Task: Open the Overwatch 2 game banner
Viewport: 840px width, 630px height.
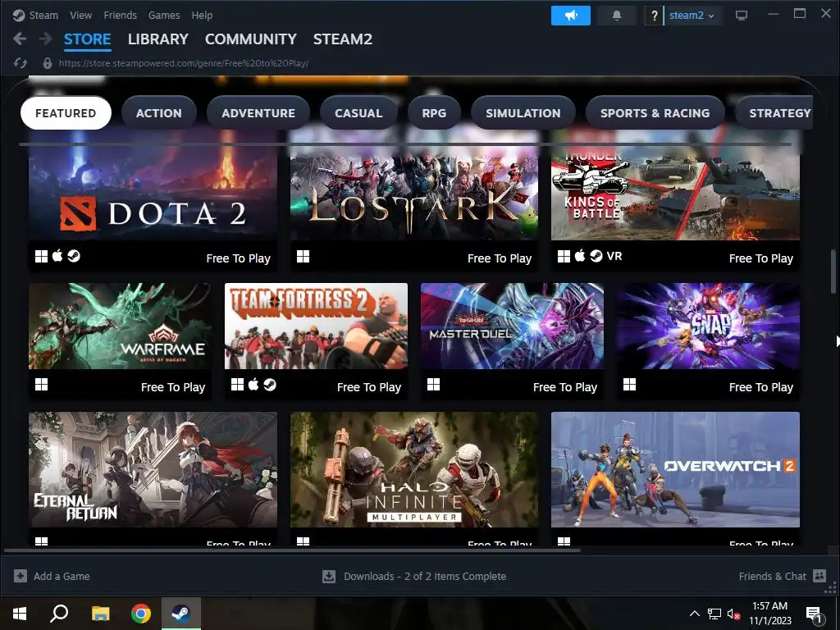Action: [x=676, y=469]
